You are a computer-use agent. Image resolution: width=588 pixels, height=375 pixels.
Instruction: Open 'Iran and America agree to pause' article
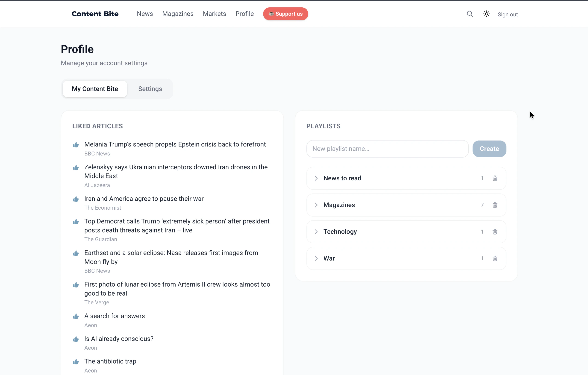(x=144, y=199)
